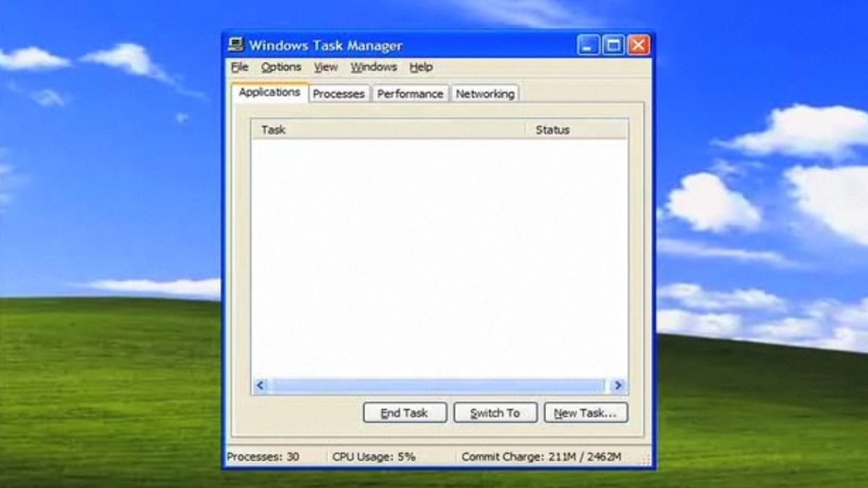This screenshot has height=488, width=868.
Task: Maximize the Task Manager window
Action: pos(613,45)
